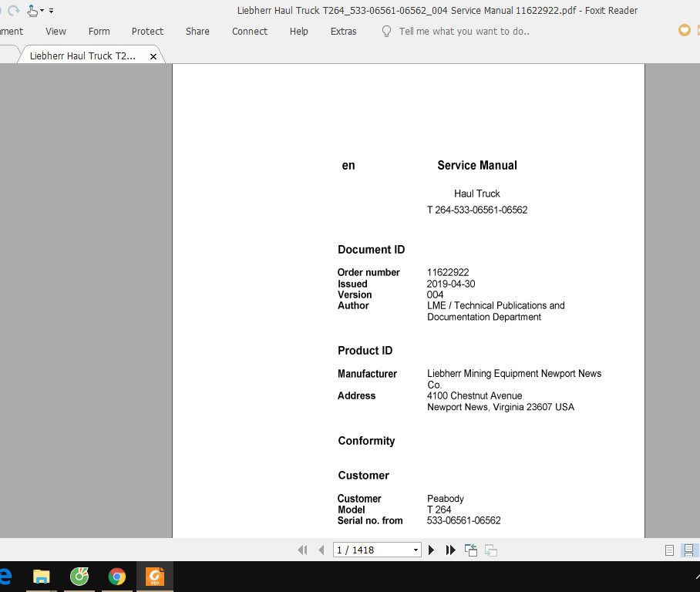The height and width of the screenshot is (592, 700).
Task: Switch to the Liebherr Haul Truck document tab
Action: pyautogui.click(x=82, y=55)
